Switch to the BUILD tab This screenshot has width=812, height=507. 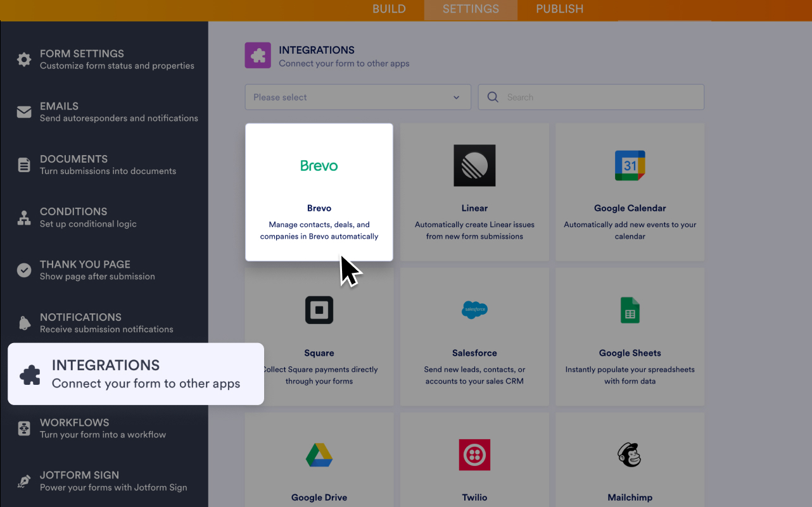pos(389,9)
